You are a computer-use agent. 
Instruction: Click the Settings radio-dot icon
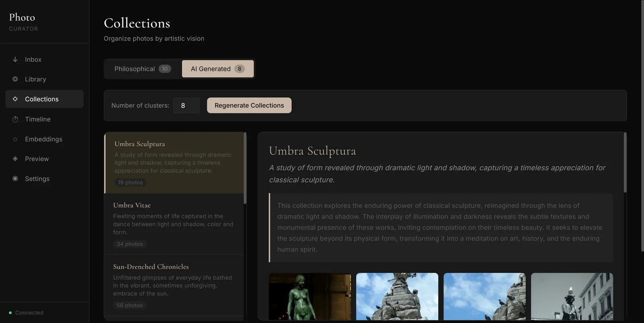coord(15,178)
